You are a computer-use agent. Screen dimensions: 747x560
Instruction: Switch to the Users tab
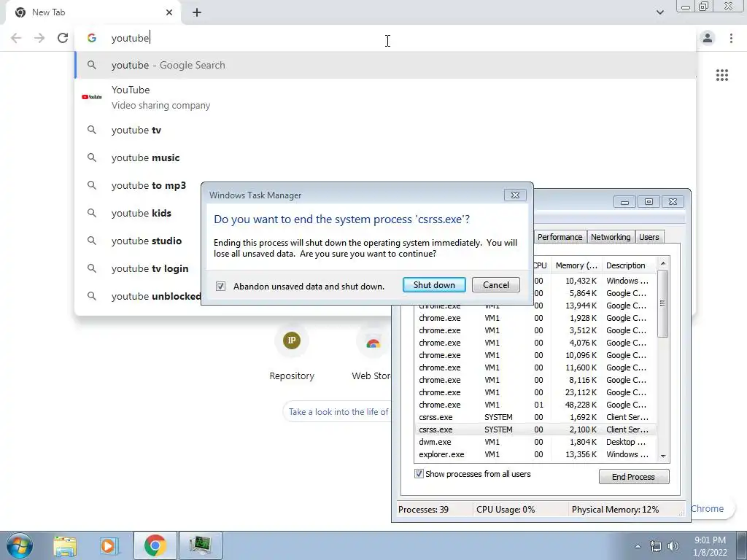click(649, 237)
